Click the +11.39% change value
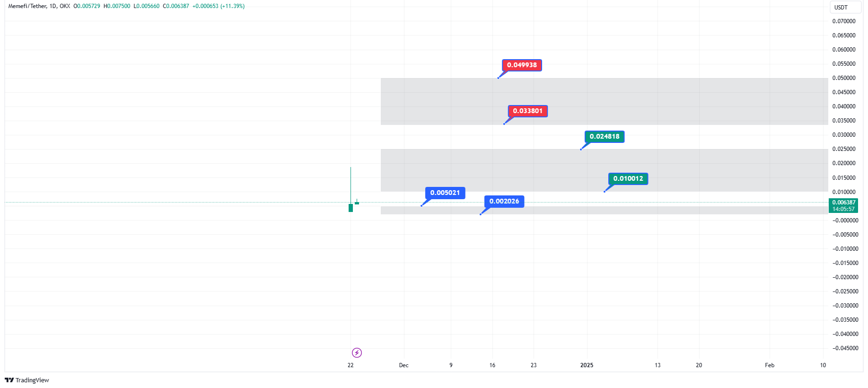This screenshot has height=388, width=868. pos(232,6)
